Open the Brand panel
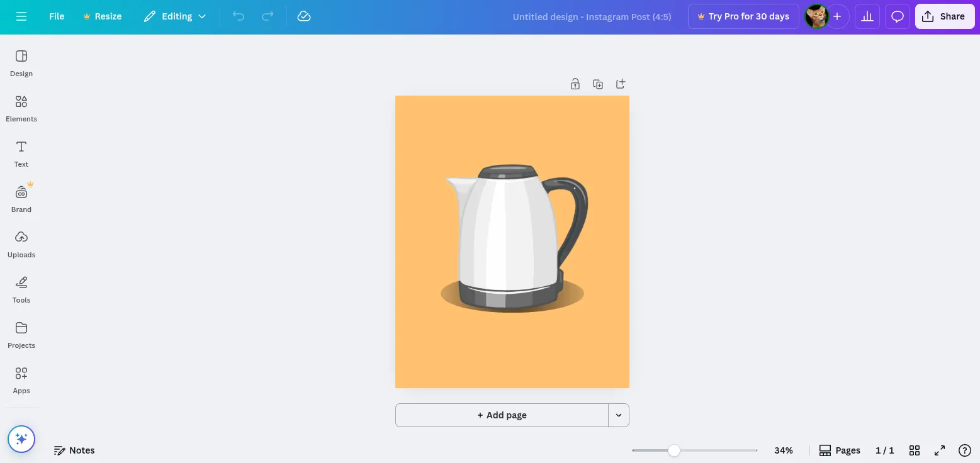This screenshot has width=980, height=463. pos(21,198)
